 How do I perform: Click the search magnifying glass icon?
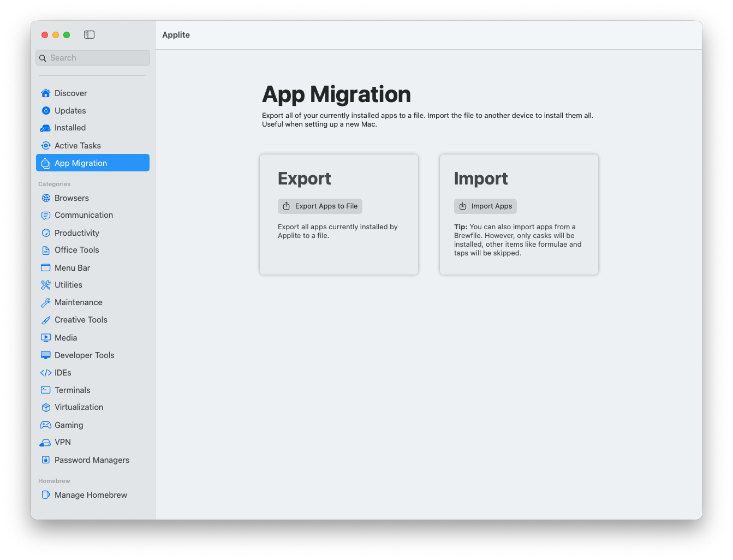click(43, 58)
